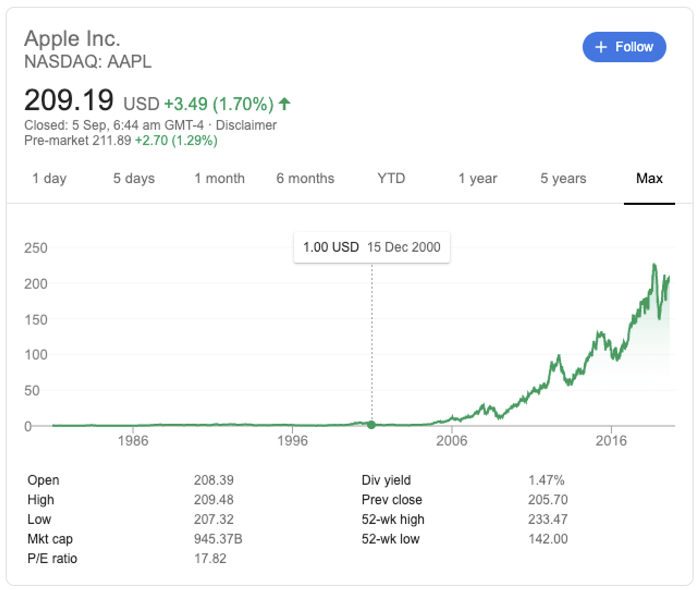The height and width of the screenshot is (590, 700).
Task: Click the 2006 label on chart axis
Action: click(452, 441)
